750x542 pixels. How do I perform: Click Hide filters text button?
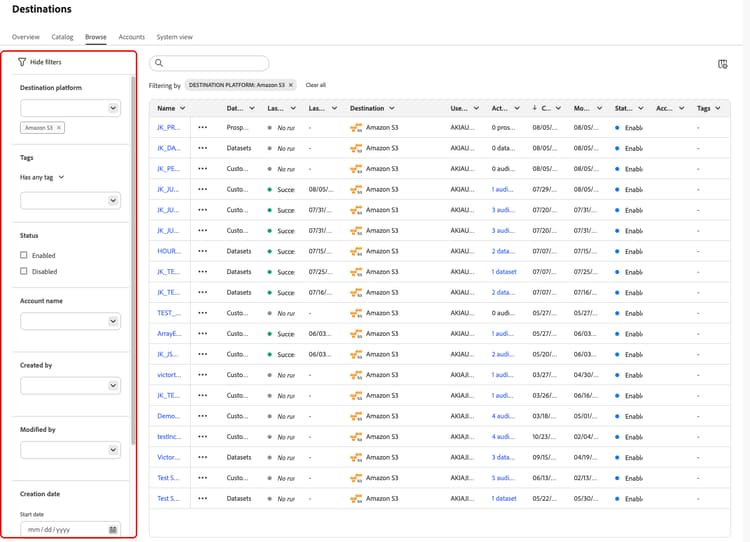pos(45,62)
